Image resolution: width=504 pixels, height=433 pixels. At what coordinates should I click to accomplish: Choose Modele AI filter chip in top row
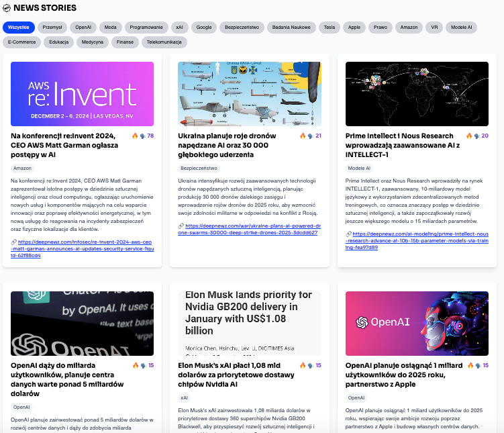pos(461,28)
